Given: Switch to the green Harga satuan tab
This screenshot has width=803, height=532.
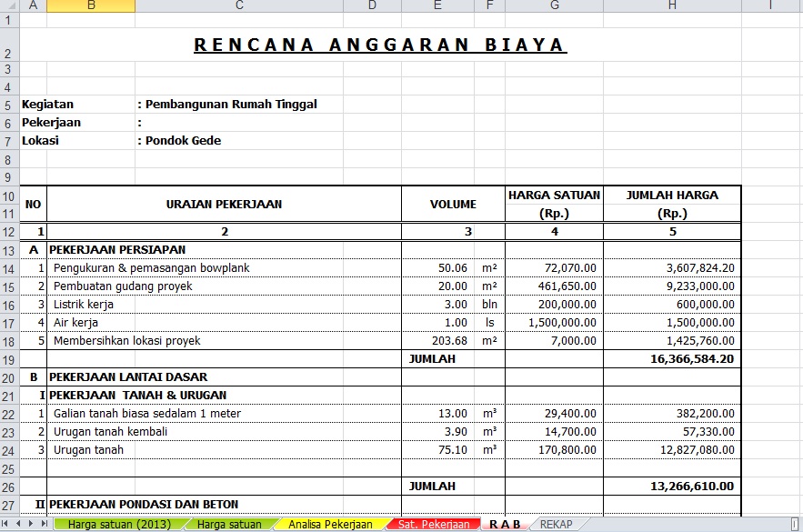Looking at the screenshot, I should [x=229, y=525].
